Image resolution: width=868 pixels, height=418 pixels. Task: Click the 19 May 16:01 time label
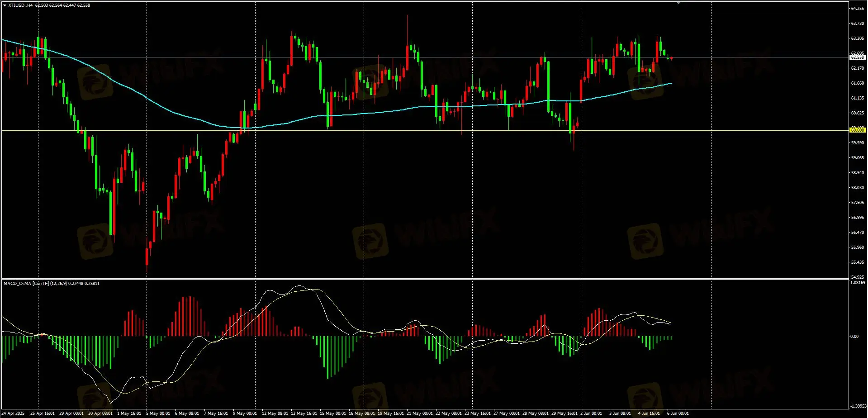[391, 413]
